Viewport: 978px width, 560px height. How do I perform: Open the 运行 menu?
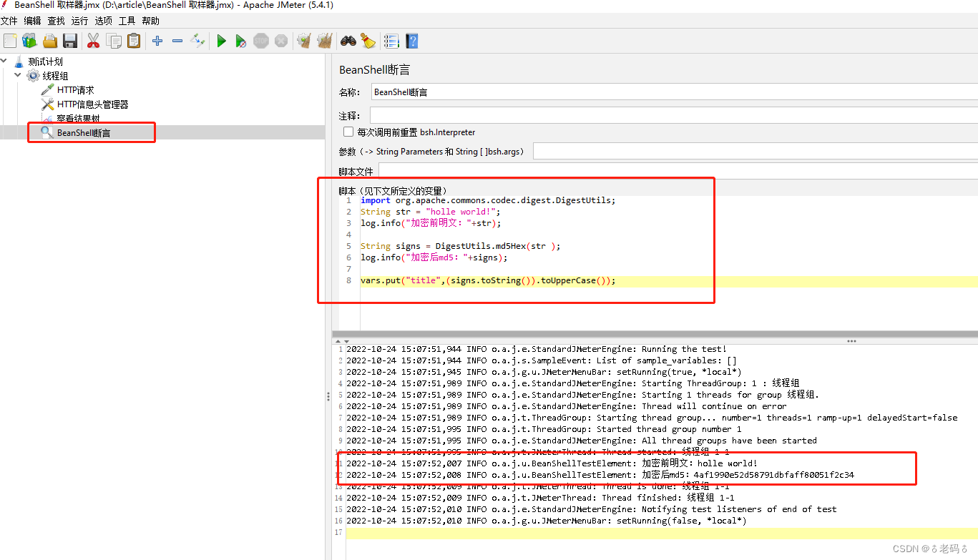point(79,21)
